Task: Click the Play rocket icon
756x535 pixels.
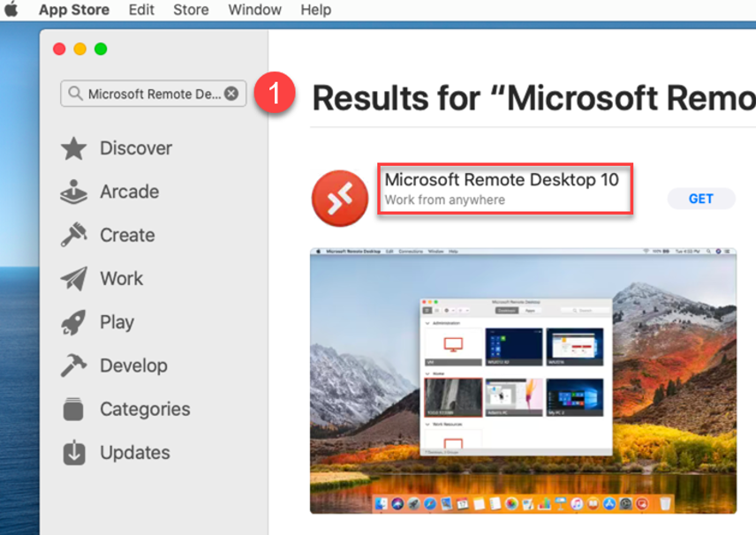Action: pos(74,322)
